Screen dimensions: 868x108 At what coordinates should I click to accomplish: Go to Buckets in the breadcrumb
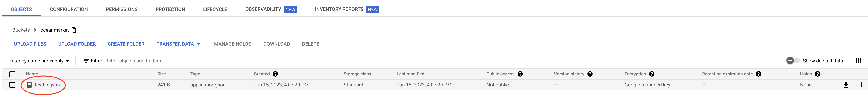(21, 30)
